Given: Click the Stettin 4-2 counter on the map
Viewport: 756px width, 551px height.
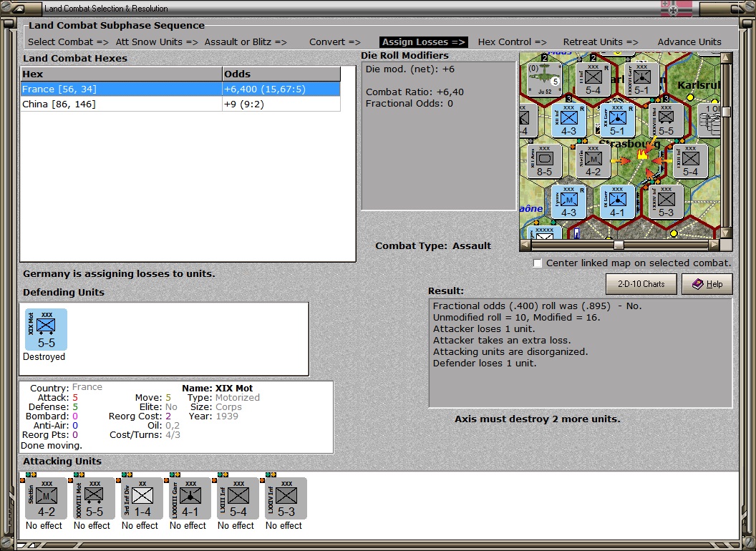Looking at the screenshot, I should coord(593,161).
